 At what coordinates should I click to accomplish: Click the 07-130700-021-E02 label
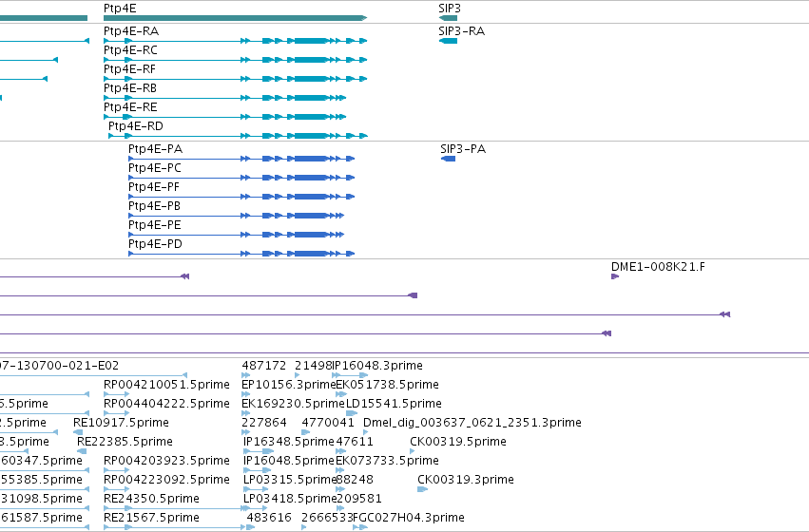(59, 366)
